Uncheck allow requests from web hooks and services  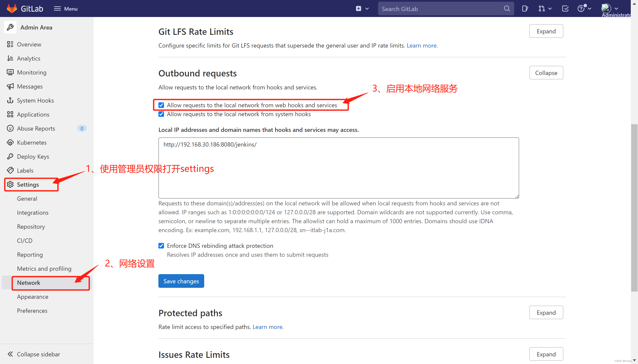click(161, 105)
